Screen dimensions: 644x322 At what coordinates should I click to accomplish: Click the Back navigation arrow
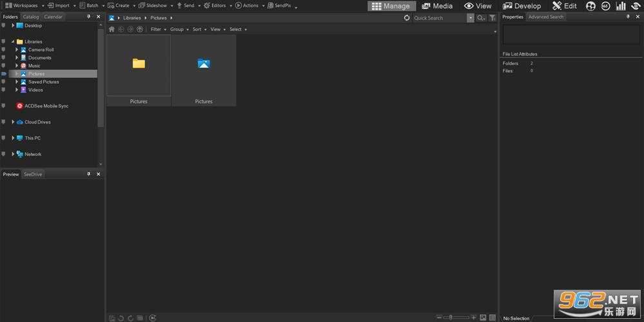(121, 29)
